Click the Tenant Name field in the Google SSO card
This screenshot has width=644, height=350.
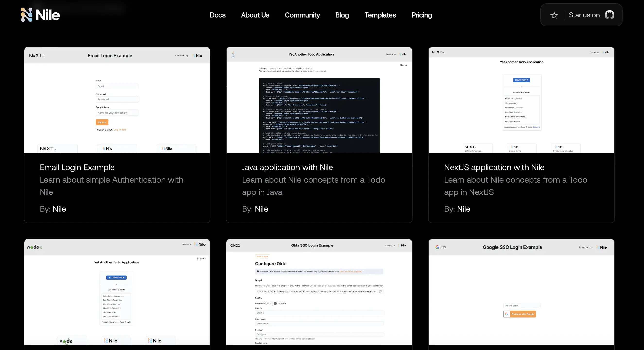(x=522, y=306)
